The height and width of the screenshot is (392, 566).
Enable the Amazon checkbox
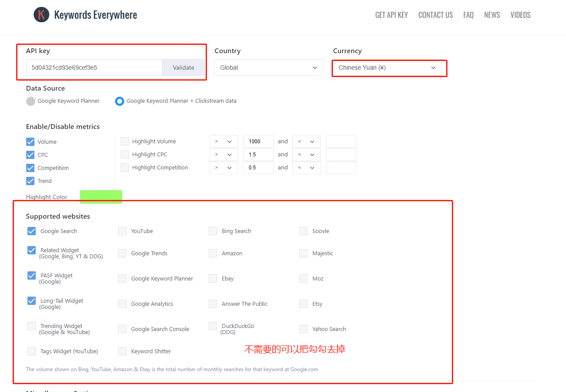point(213,253)
